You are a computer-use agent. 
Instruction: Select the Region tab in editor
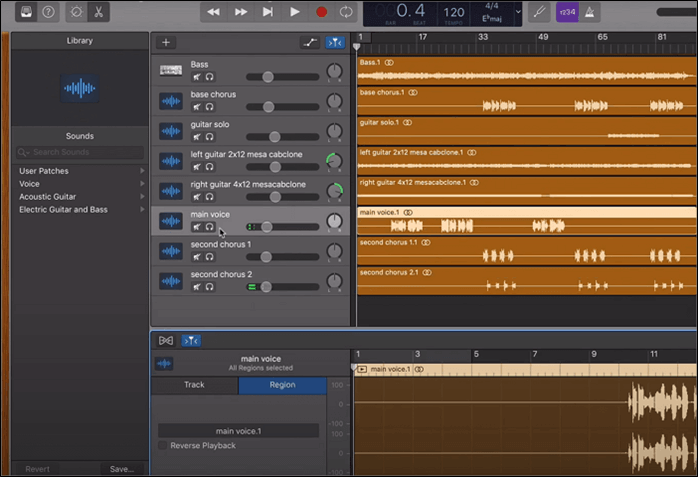tap(282, 385)
